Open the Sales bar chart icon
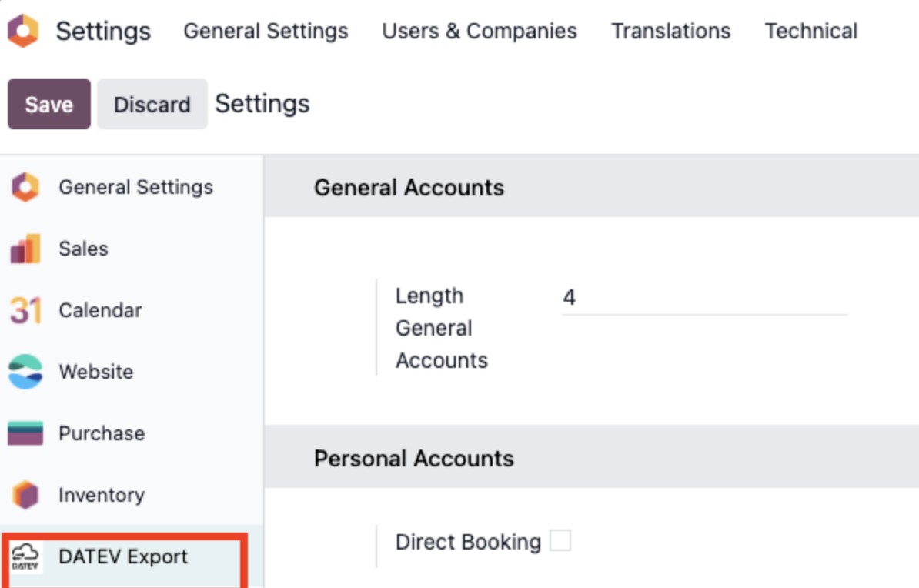This screenshot has height=588, width=919. (25, 249)
